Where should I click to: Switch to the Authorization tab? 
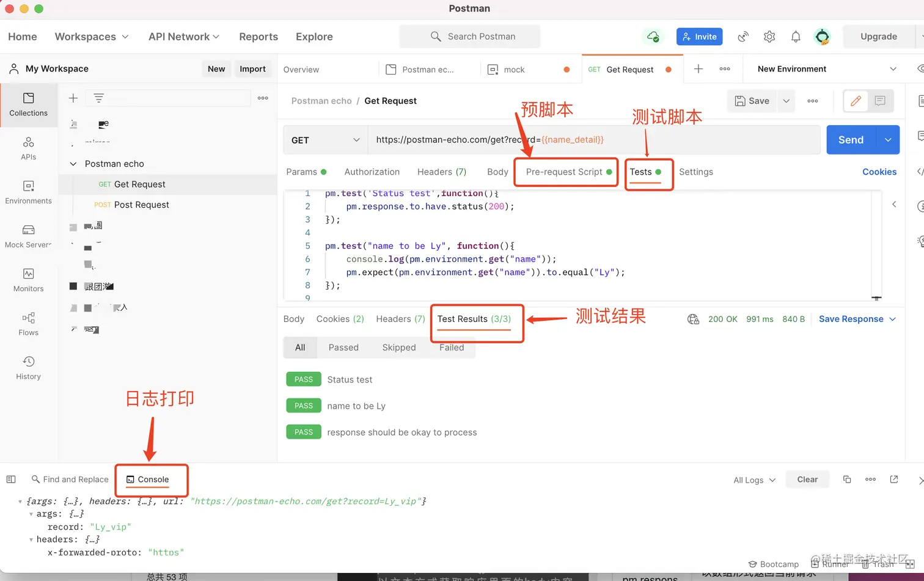click(372, 172)
